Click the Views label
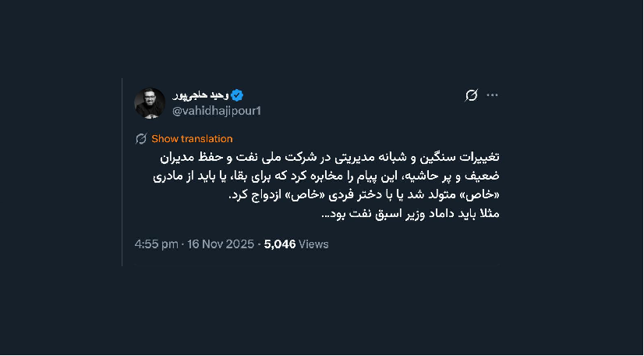This screenshot has height=356, width=644. [x=313, y=244]
